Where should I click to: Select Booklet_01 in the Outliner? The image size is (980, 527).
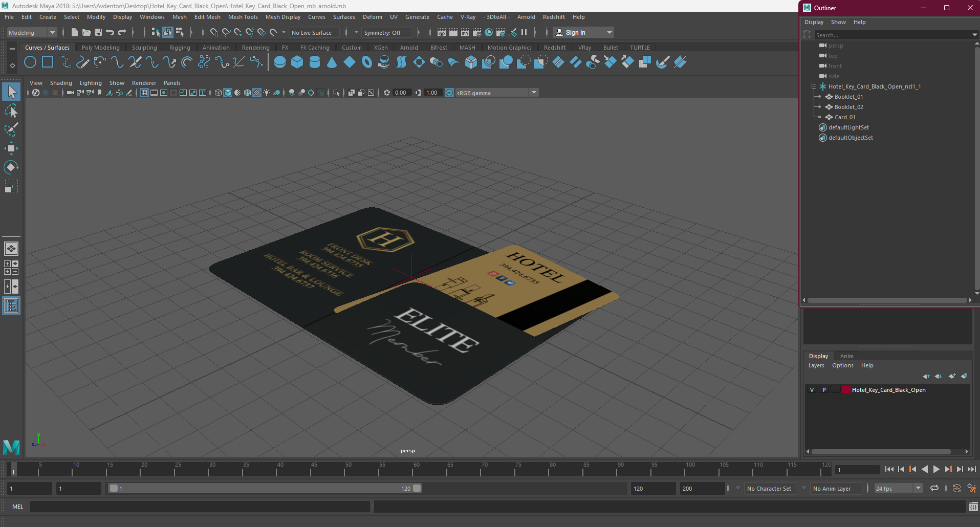[x=848, y=97]
